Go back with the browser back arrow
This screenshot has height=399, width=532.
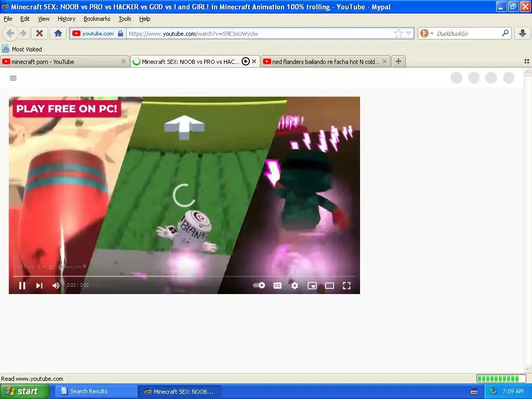(10, 33)
